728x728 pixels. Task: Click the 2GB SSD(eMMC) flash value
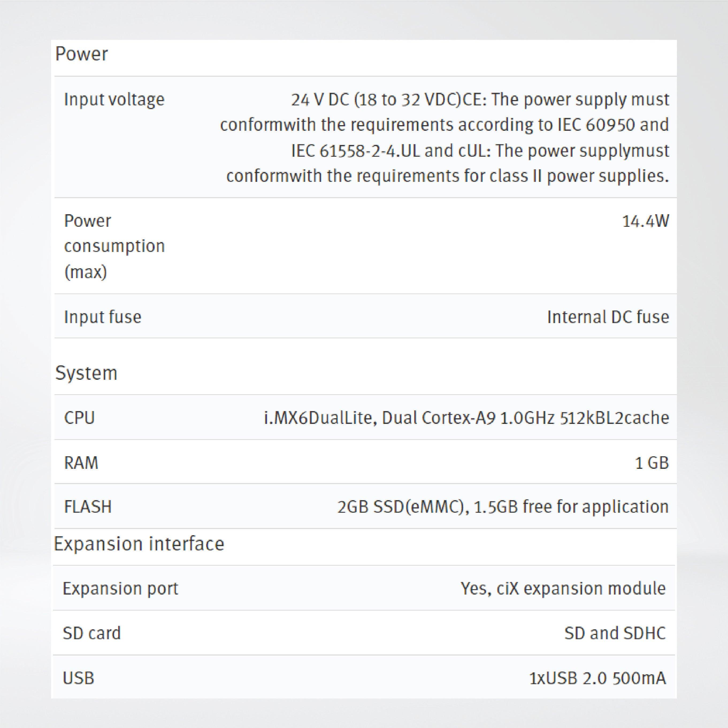pos(503,507)
